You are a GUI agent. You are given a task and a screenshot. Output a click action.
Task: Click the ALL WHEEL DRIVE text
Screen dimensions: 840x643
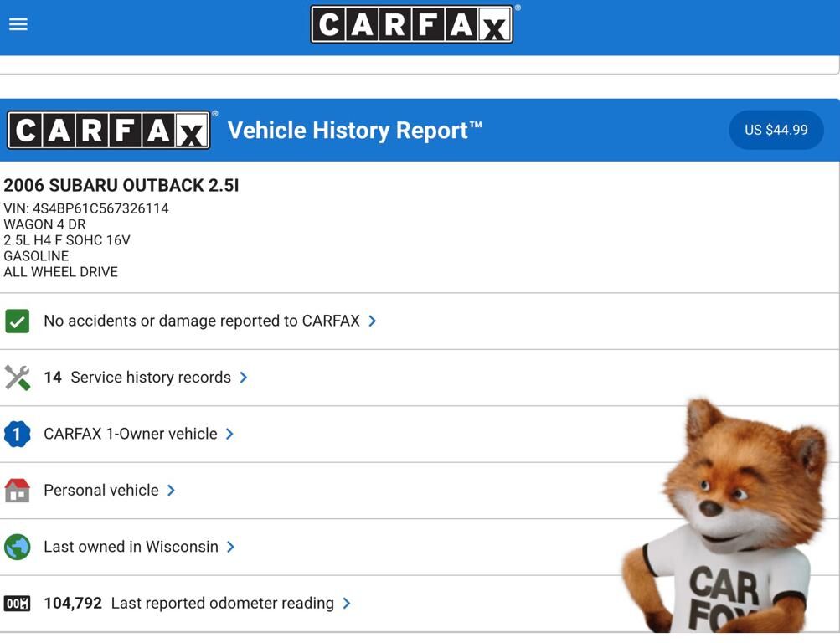60,272
